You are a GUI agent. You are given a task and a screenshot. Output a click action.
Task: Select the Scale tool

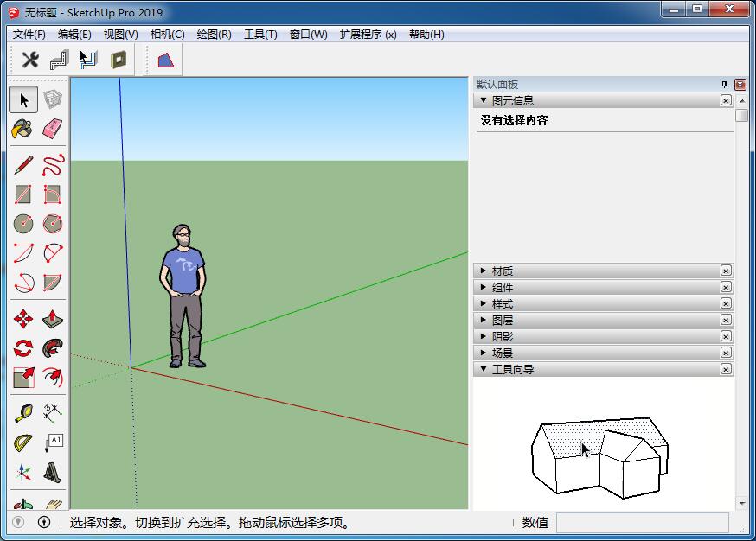click(23, 377)
